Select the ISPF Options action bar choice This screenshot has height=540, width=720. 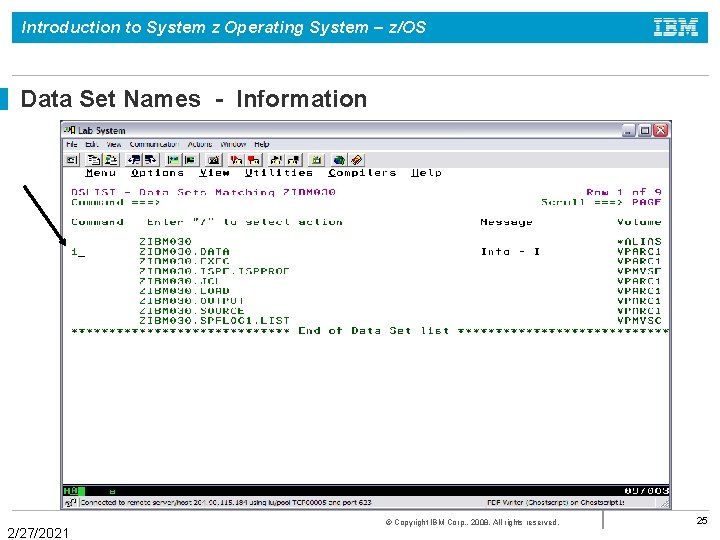(x=158, y=173)
